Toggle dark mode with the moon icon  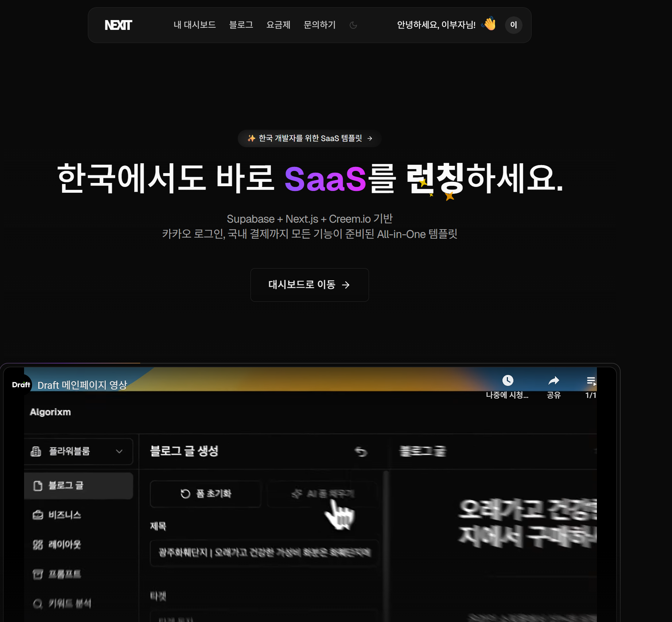tap(353, 25)
